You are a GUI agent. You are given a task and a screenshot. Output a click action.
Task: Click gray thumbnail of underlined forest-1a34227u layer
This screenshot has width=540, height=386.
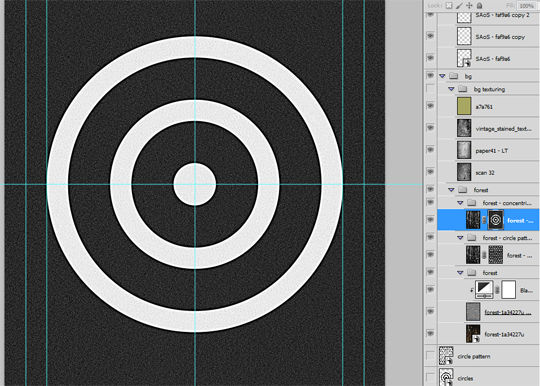[473, 312]
